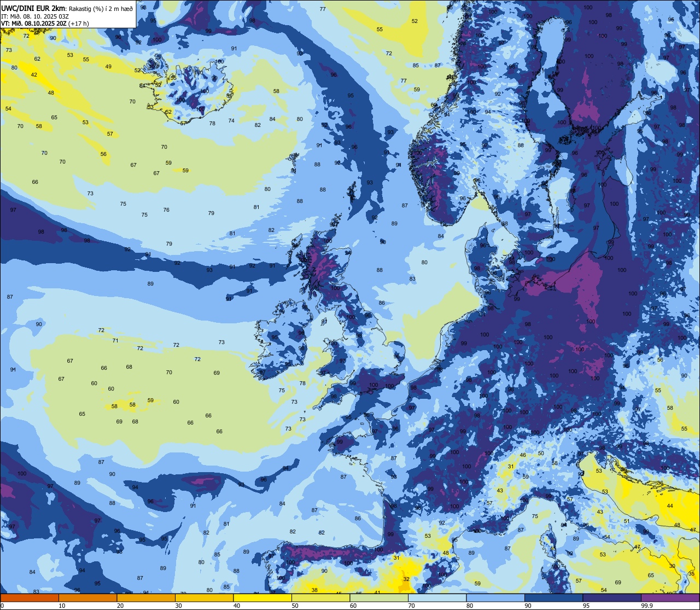Image resolution: width=700 pixels, height=610 pixels.
Task: Click the 70–80% pale blue legend swatch
Action: coord(437,597)
